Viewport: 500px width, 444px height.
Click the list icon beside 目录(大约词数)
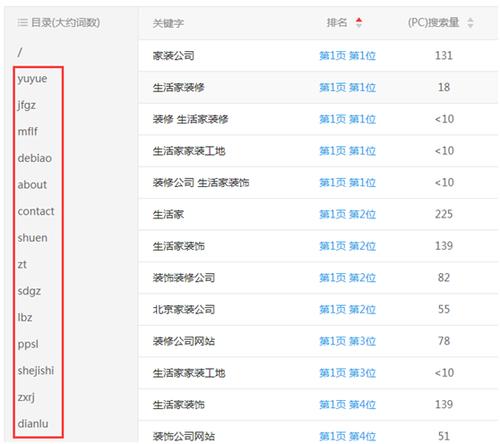click(x=22, y=23)
